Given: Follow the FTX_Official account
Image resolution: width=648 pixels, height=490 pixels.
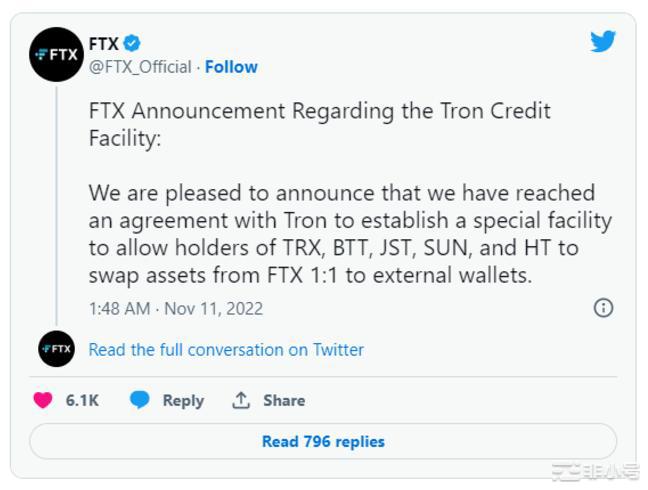Looking at the screenshot, I should point(231,67).
